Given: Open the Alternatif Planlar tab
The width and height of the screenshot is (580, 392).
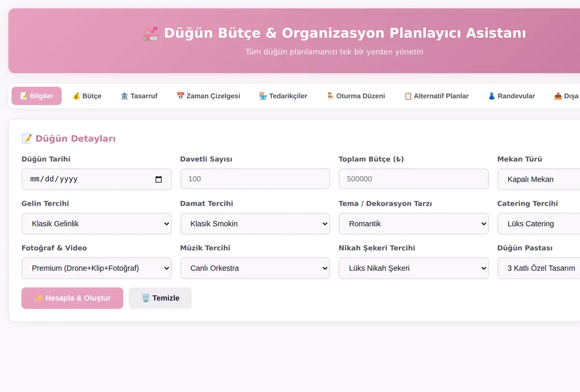Looking at the screenshot, I should 436,96.
